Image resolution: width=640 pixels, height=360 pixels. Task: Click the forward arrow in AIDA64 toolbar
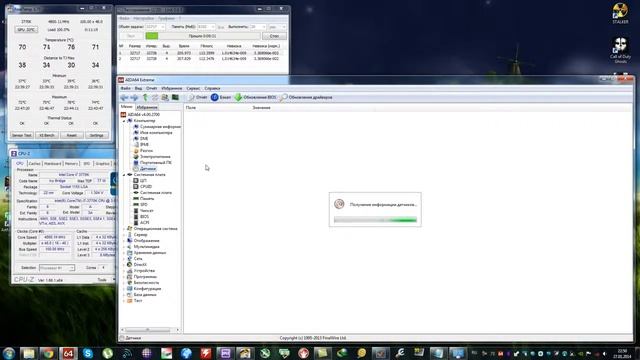click(x=134, y=98)
